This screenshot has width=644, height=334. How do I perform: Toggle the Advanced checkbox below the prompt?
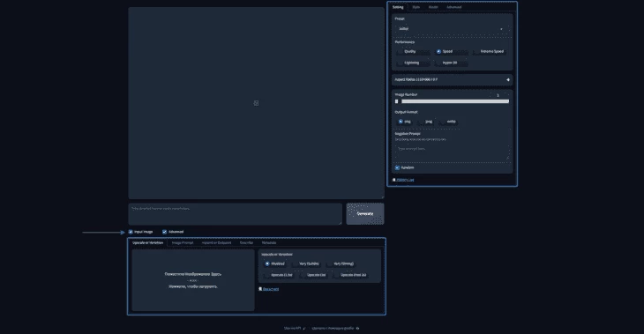click(164, 232)
